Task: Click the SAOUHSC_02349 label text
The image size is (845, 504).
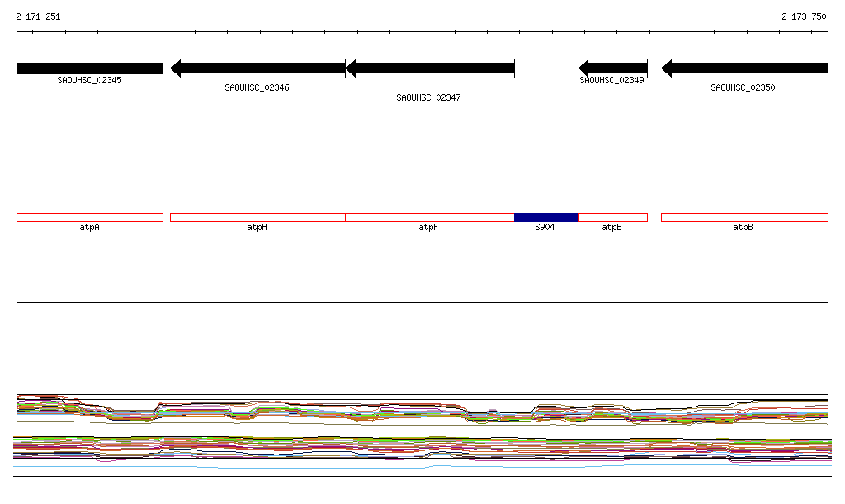Action: tap(611, 80)
